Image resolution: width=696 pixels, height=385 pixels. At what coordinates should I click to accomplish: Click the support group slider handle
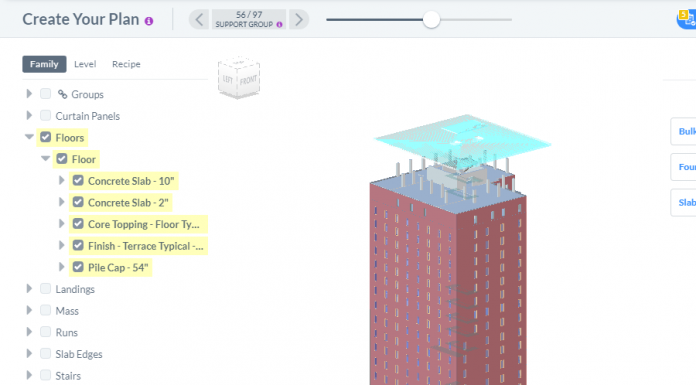431,20
